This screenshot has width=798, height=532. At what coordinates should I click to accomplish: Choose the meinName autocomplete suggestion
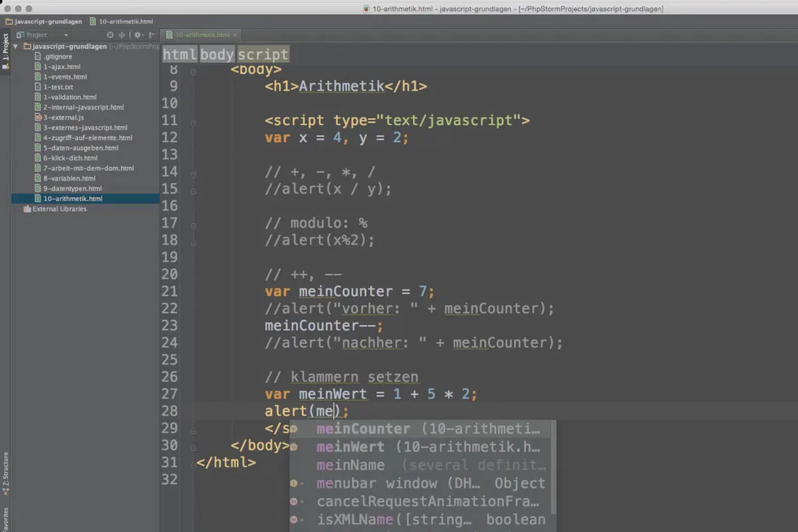pos(420,465)
